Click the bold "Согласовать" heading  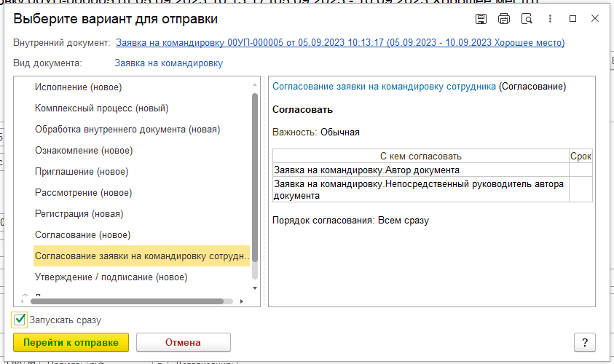coord(303,110)
